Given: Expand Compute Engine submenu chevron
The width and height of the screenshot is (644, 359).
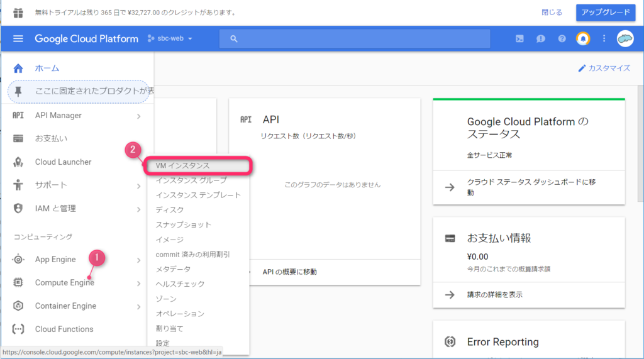Looking at the screenshot, I should click(139, 284).
